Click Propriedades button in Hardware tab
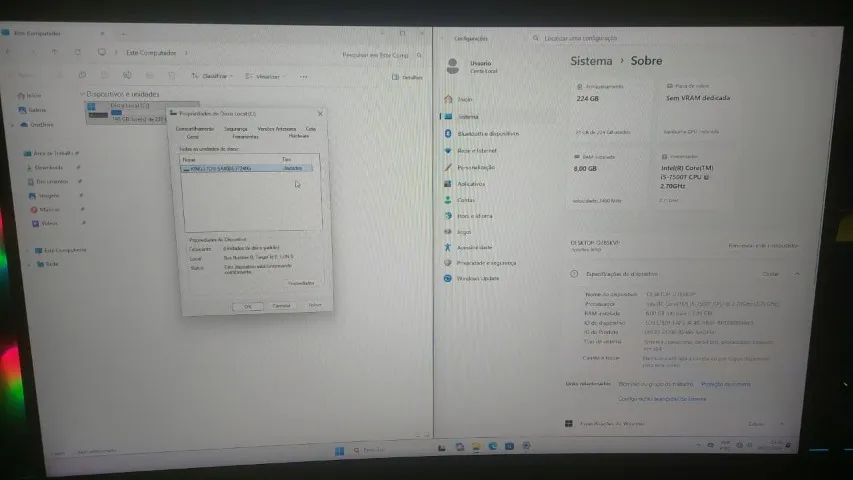Image resolution: width=853 pixels, height=480 pixels. [x=301, y=284]
